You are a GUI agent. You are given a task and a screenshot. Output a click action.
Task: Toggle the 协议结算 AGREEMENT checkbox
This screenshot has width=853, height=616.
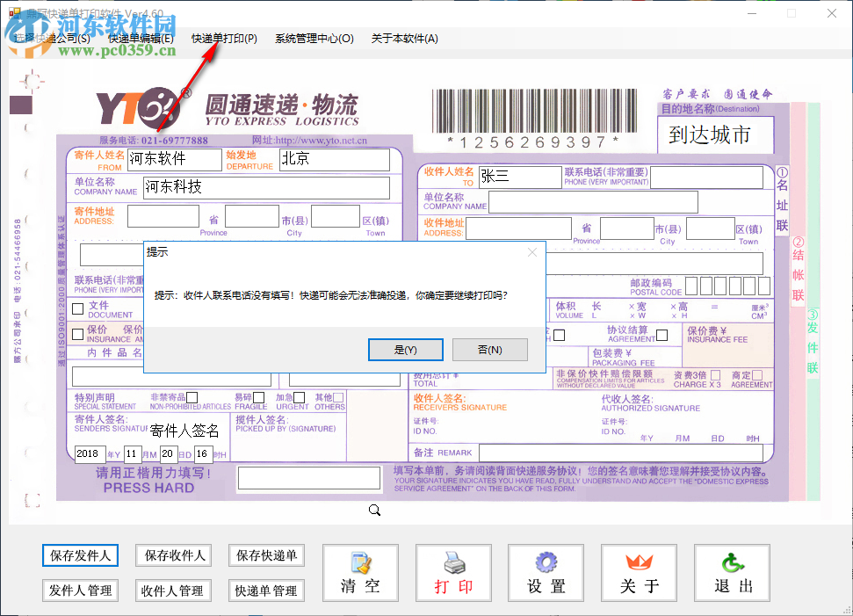point(661,335)
